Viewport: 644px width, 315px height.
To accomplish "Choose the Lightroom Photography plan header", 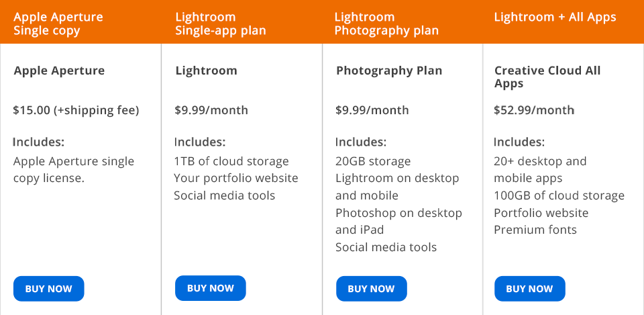I will point(386,24).
